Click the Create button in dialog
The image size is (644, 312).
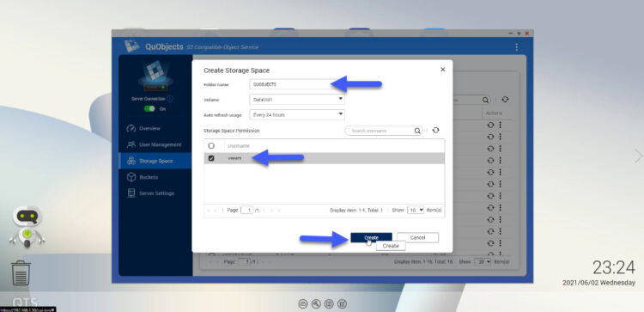[x=371, y=237]
